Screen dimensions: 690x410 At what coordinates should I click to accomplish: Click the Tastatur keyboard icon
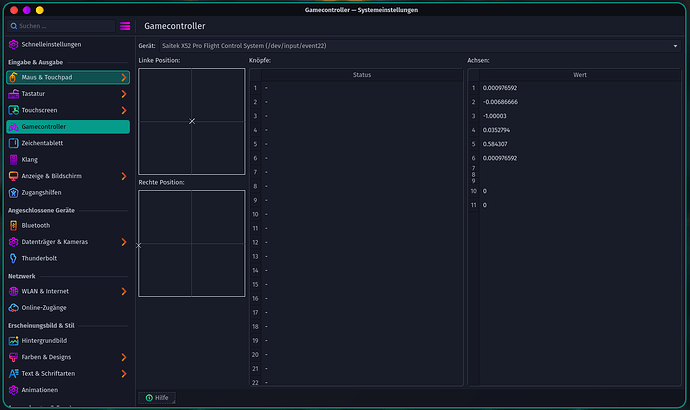pos(13,94)
